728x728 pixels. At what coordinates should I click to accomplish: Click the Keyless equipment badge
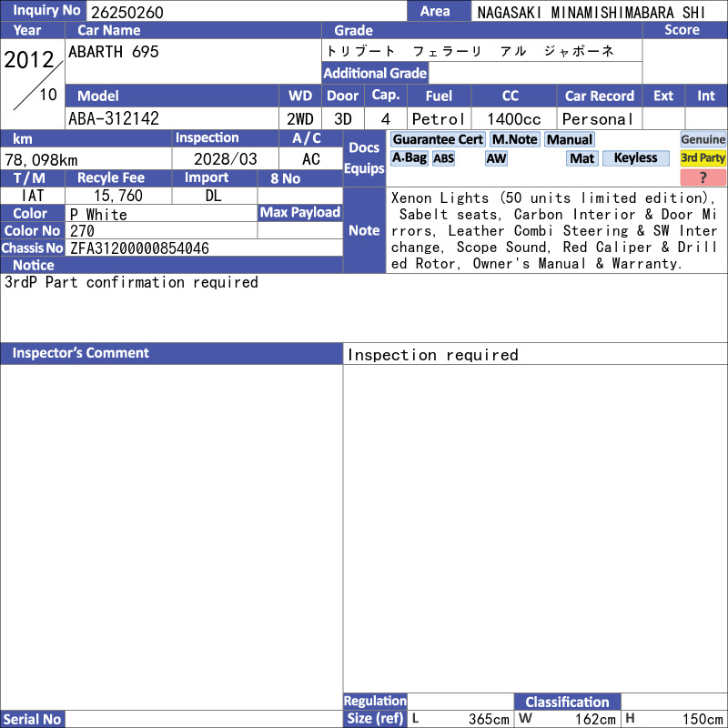coord(635,157)
